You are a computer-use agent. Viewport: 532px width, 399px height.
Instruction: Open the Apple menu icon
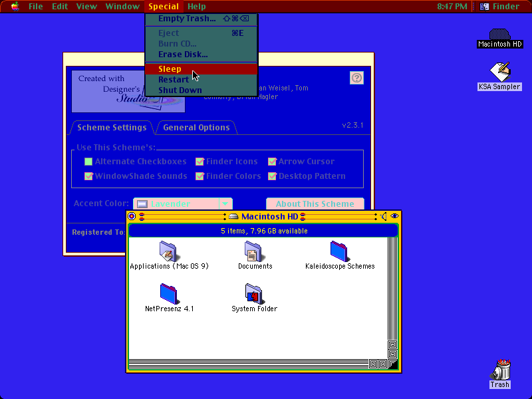coord(15,6)
